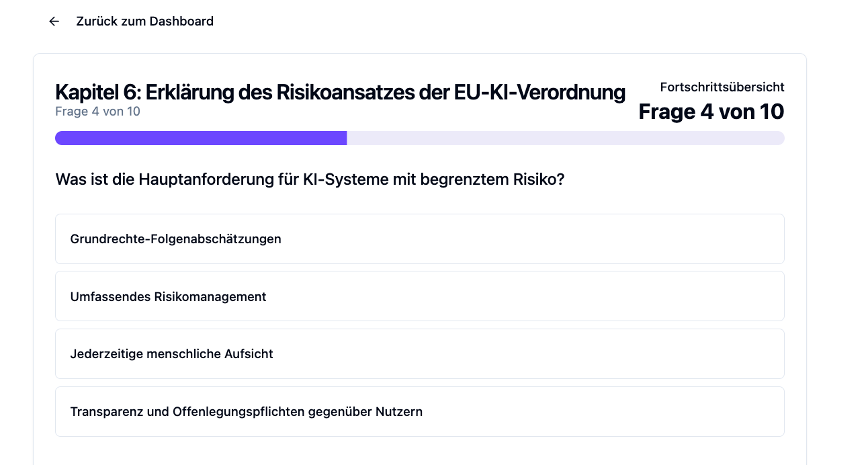The width and height of the screenshot is (868, 465).
Task: Click the back arrow icon
Action: click(54, 22)
